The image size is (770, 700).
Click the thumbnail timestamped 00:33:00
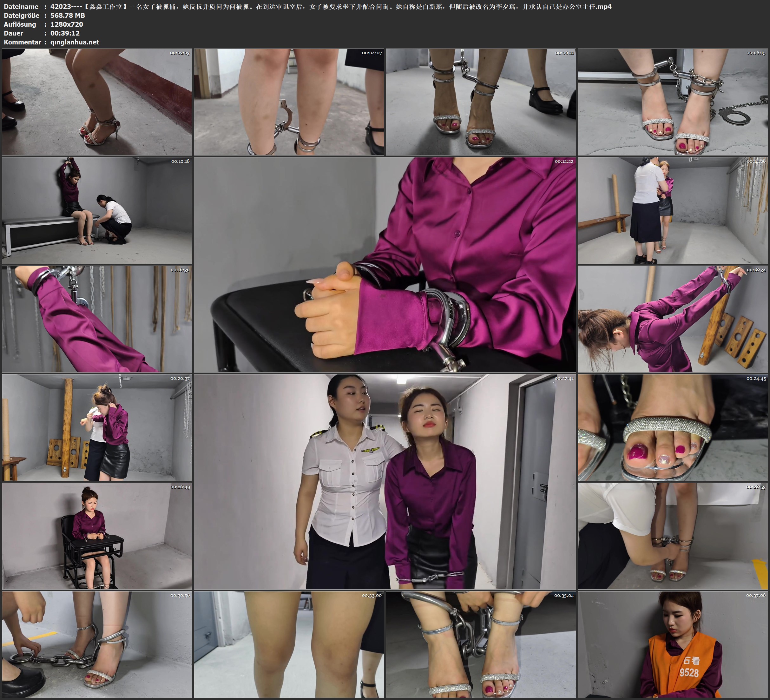tap(289, 644)
